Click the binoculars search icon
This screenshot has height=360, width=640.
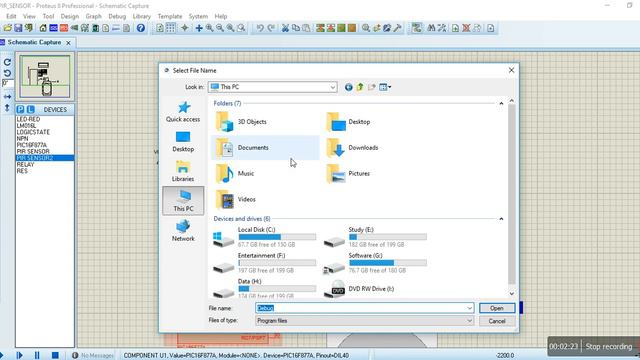coord(431,28)
